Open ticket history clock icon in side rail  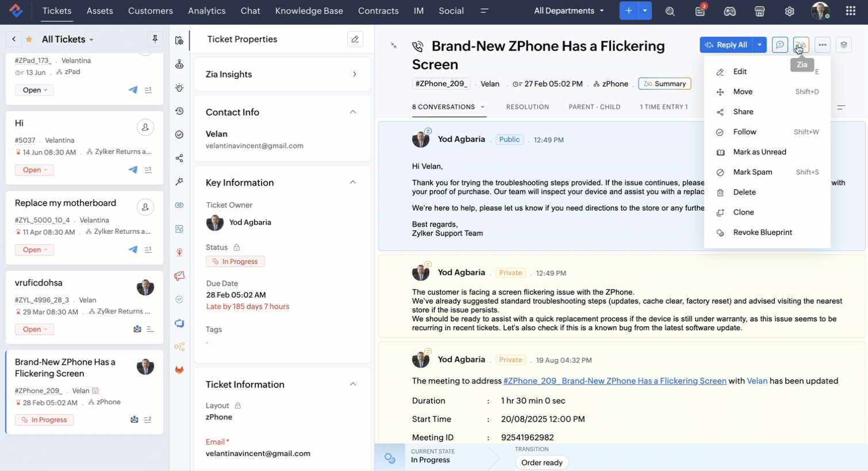pyautogui.click(x=179, y=111)
